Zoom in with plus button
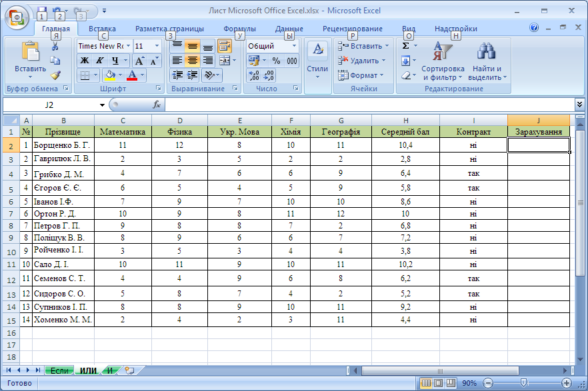Image resolution: width=588 pixels, height=391 pixels. click(567, 383)
